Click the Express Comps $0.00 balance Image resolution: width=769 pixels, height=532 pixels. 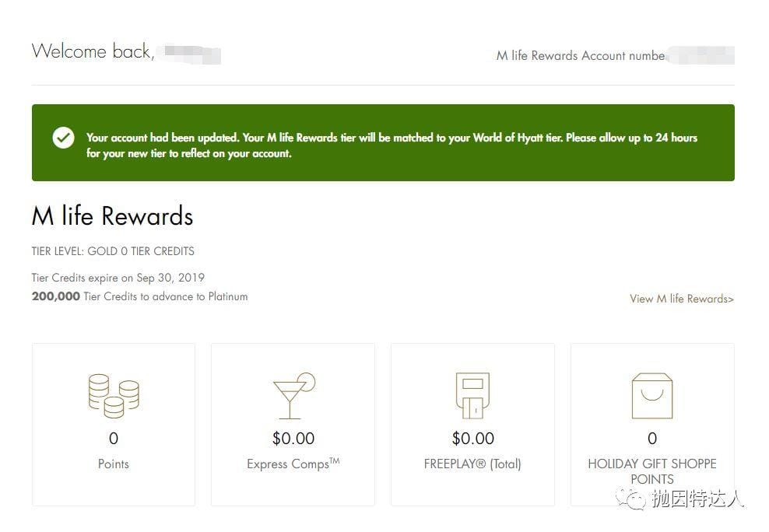293,439
